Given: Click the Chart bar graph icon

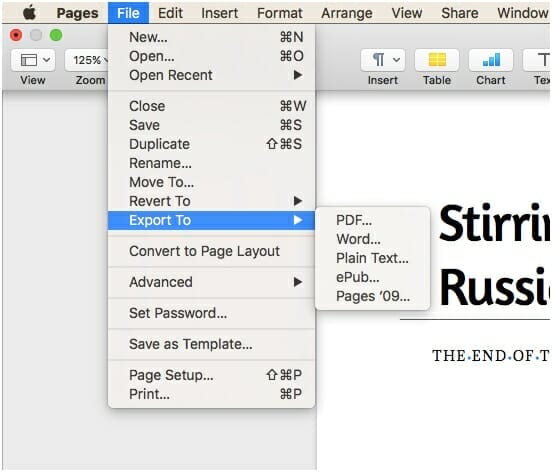Looking at the screenshot, I should coord(491,60).
